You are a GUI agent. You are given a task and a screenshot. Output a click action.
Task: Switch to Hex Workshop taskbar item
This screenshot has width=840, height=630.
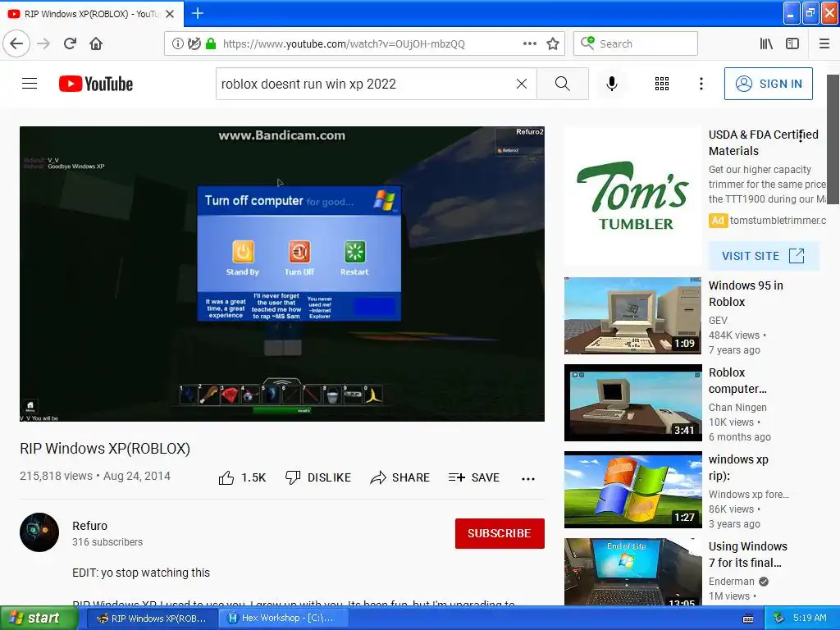284,619
